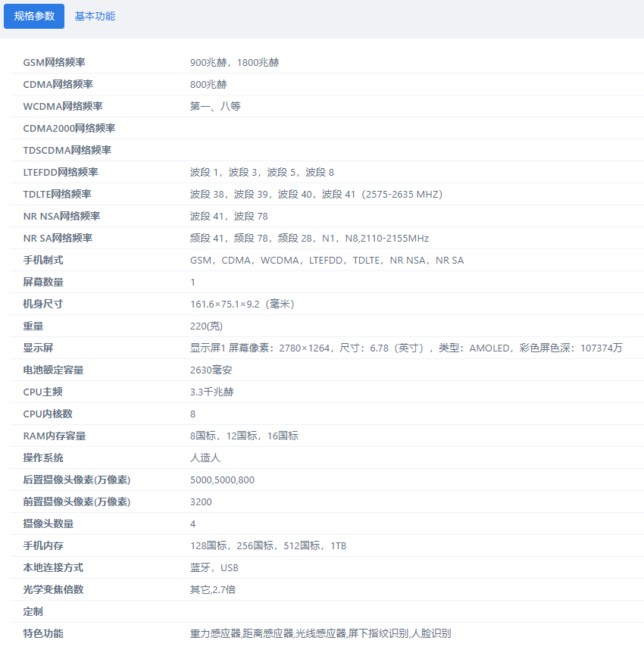Select the value 波段 41，波段 78
The width and height of the screenshot is (644, 656).
pos(229,216)
